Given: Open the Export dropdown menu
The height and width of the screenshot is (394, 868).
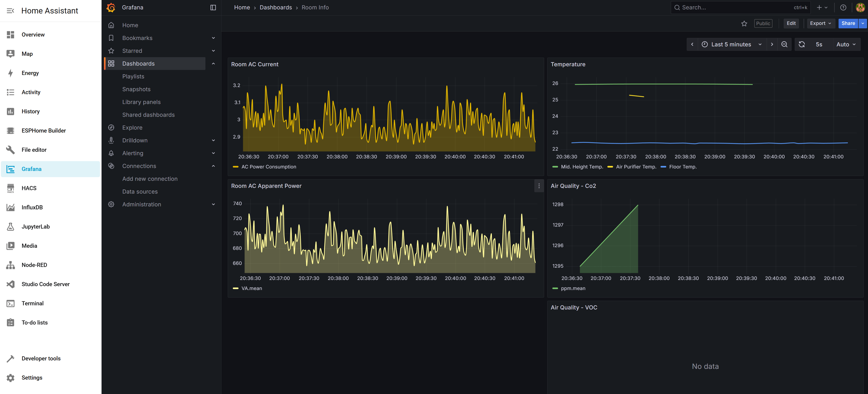Looking at the screenshot, I should pos(821,23).
